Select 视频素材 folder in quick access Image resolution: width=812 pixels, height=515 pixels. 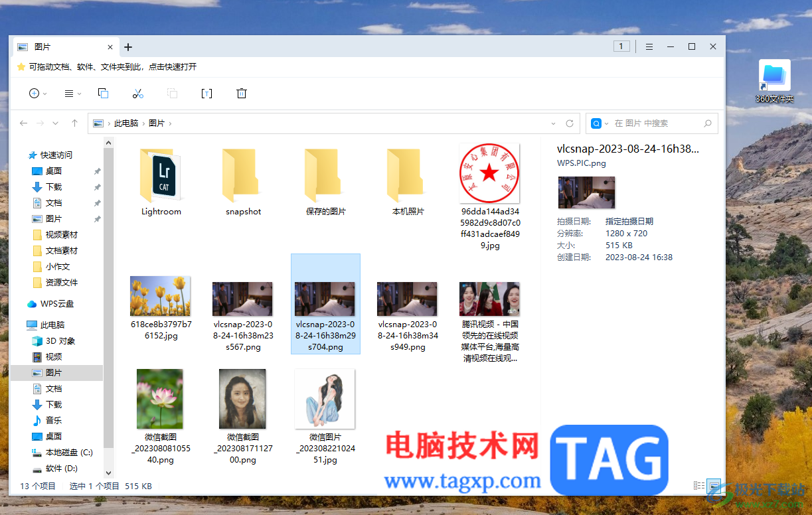[x=56, y=235]
